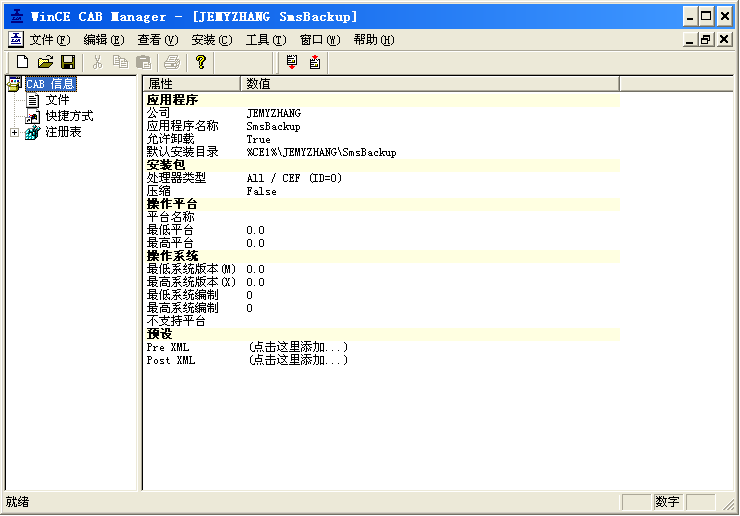Click the Paste toolbar icon
This screenshot has height=516, width=740.
tap(143, 62)
